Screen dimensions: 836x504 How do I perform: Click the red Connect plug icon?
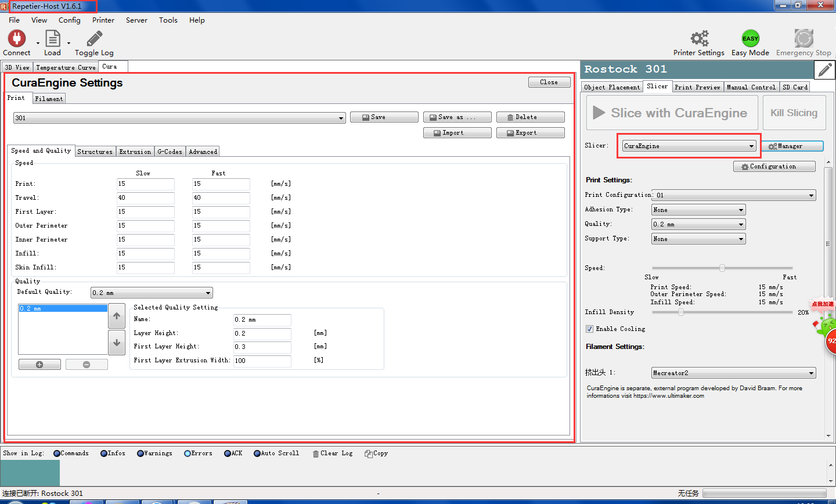click(x=16, y=39)
